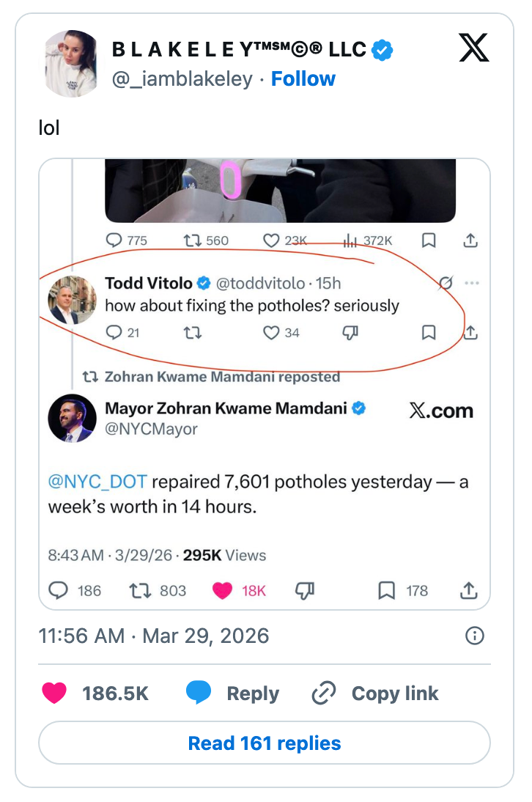Like the tweet with 186.5K hearts

point(55,694)
